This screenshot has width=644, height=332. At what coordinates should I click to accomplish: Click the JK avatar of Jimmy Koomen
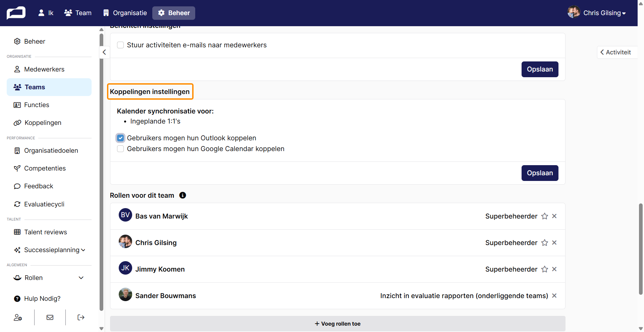[125, 268]
